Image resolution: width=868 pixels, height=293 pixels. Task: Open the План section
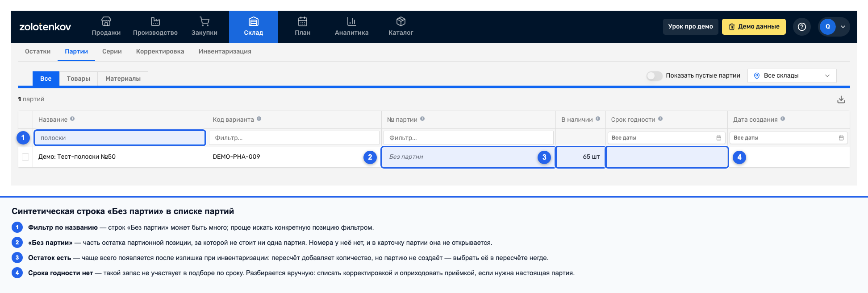pos(302,27)
